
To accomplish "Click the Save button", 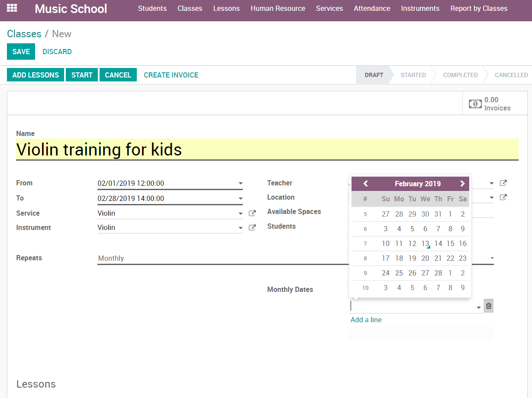I will tap(21, 52).
